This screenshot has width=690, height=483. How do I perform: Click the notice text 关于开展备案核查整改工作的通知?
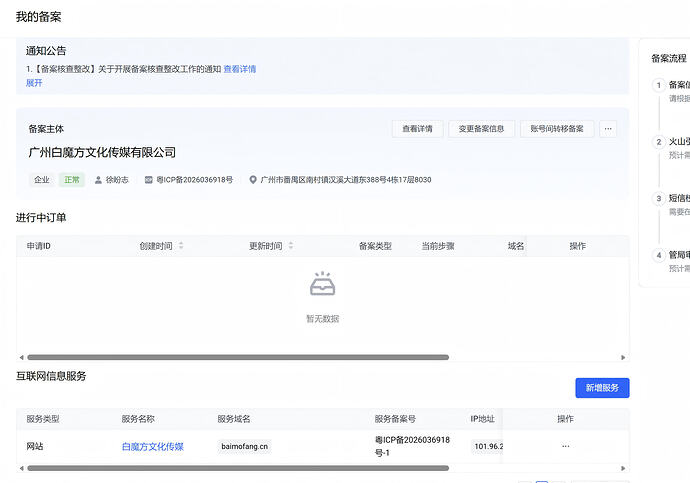(159, 69)
